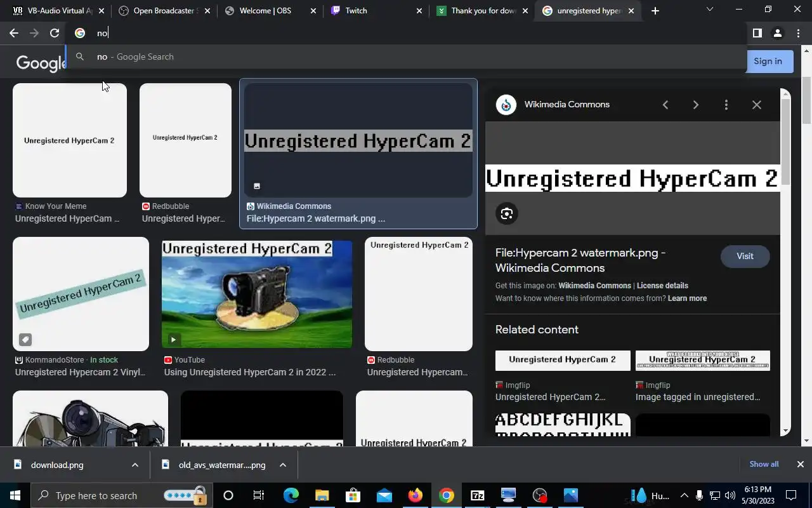Open large HyperCam preview image

click(632, 178)
